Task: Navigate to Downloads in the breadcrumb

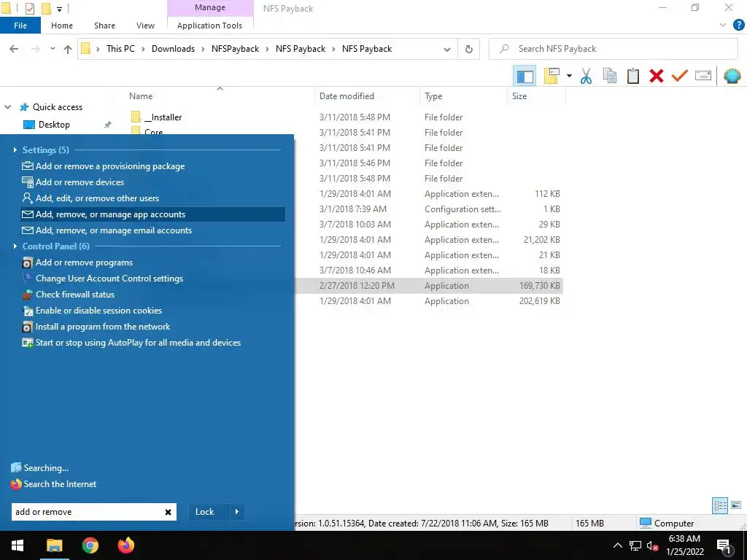Action: tap(173, 49)
